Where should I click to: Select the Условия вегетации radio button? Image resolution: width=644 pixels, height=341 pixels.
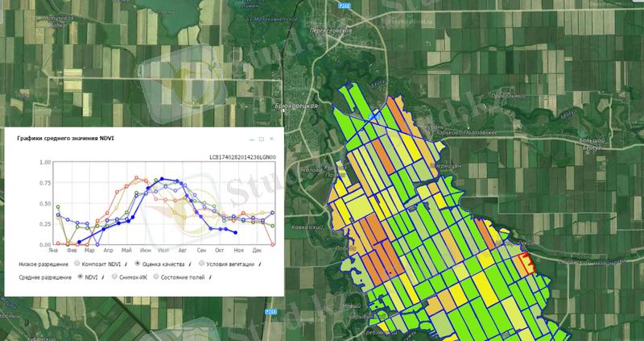point(201,264)
